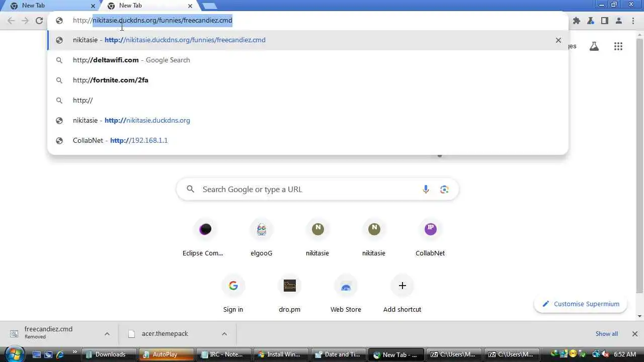The width and height of the screenshot is (644, 362).
Task: Expand freecandiez.cmd download options arrow
Action: 107,334
